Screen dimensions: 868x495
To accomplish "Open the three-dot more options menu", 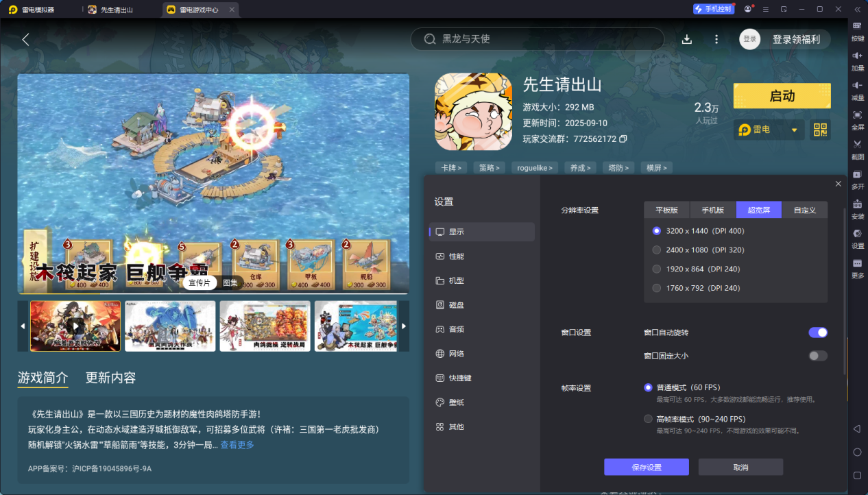I will [x=716, y=39].
